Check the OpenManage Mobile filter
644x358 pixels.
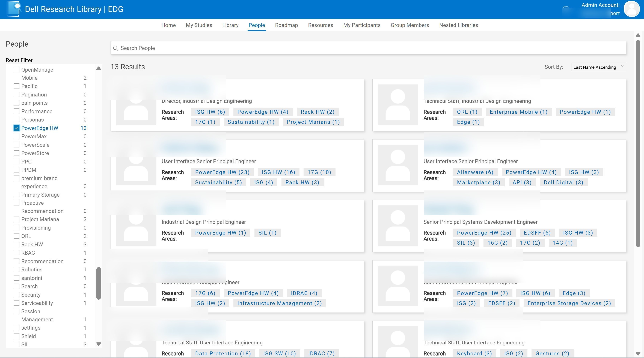[x=16, y=70]
